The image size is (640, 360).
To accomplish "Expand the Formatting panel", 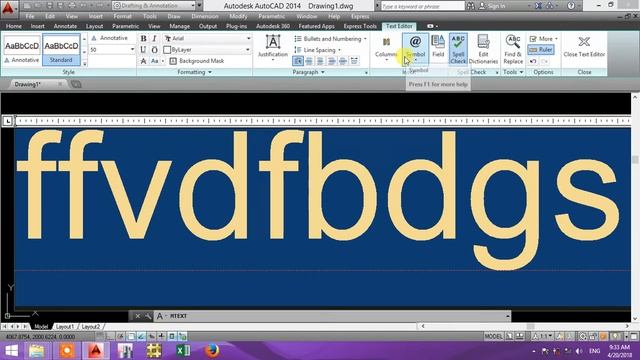I will [x=194, y=72].
